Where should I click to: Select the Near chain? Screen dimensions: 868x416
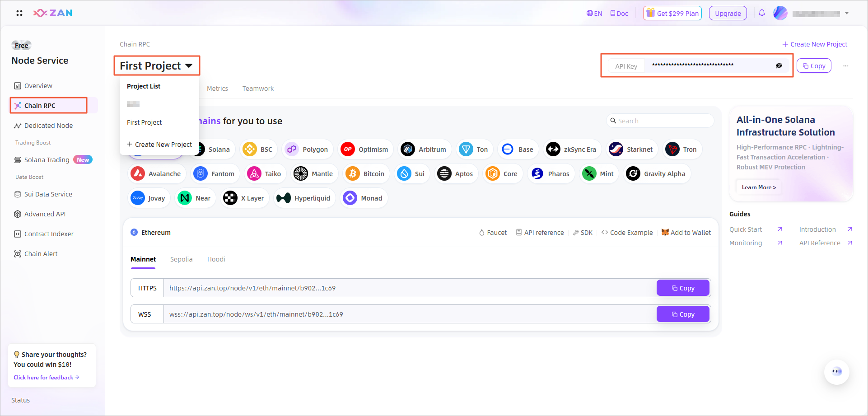click(x=195, y=198)
